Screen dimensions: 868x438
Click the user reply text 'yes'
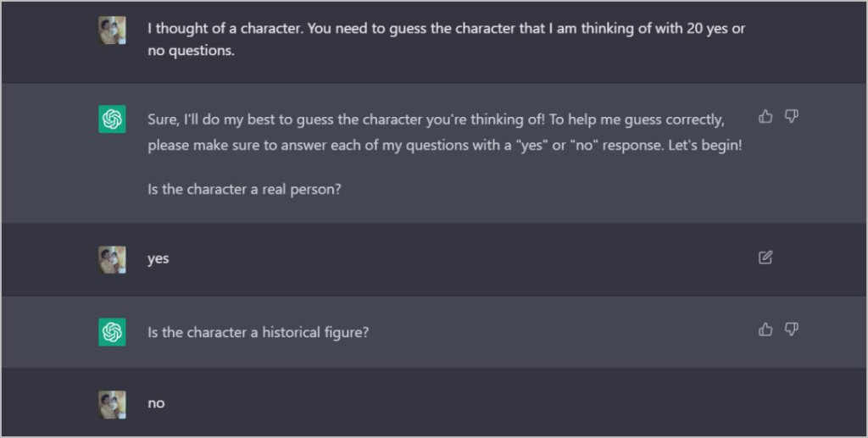pyautogui.click(x=159, y=259)
